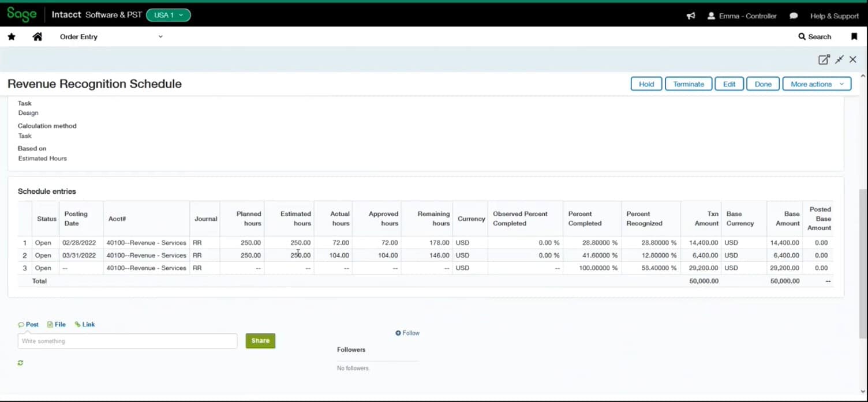This screenshot has width=868, height=402.
Task: Open the Search tool
Action: [x=814, y=37]
